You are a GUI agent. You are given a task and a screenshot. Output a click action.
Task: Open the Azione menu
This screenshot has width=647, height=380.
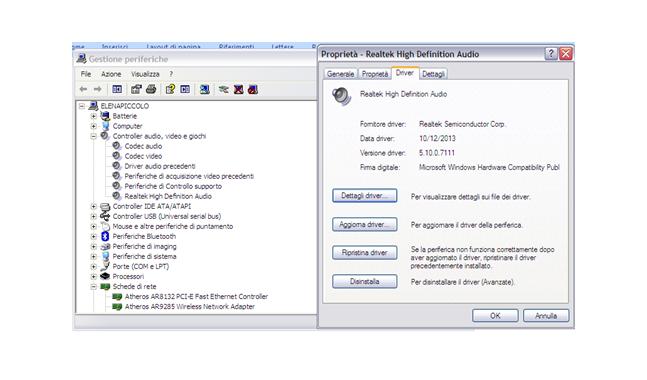pyautogui.click(x=111, y=74)
